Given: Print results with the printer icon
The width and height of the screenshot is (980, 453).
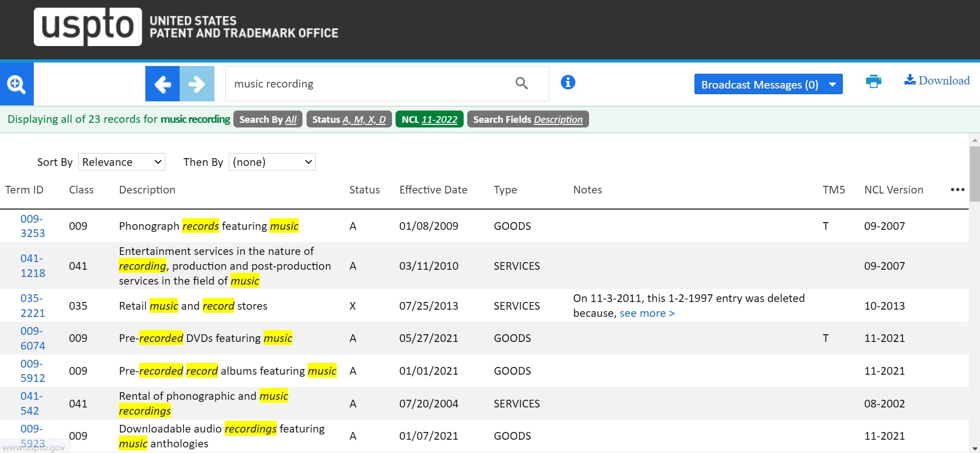Looking at the screenshot, I should point(873,81).
